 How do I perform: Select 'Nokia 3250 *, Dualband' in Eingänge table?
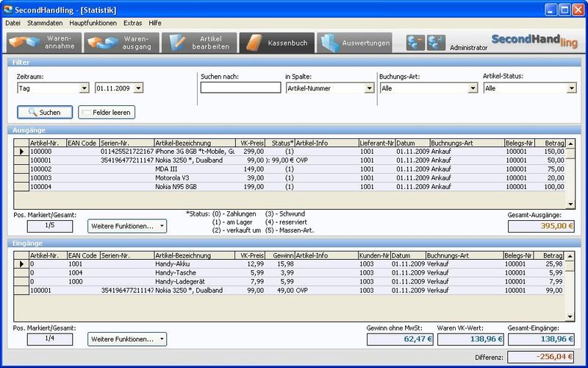click(195, 290)
